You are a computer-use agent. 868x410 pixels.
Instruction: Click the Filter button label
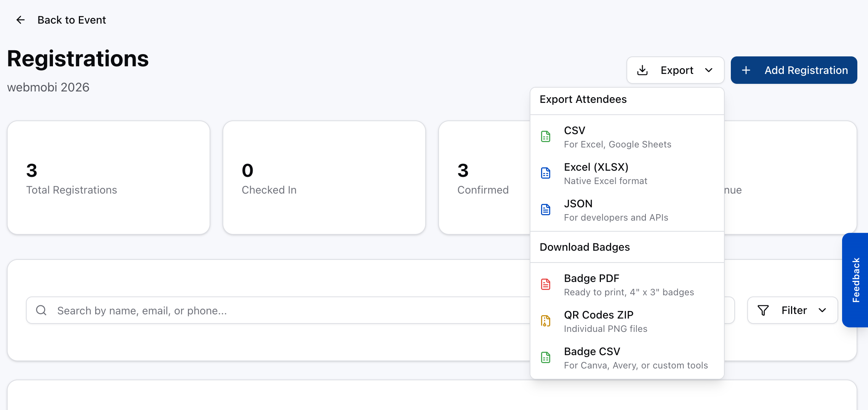pos(794,310)
